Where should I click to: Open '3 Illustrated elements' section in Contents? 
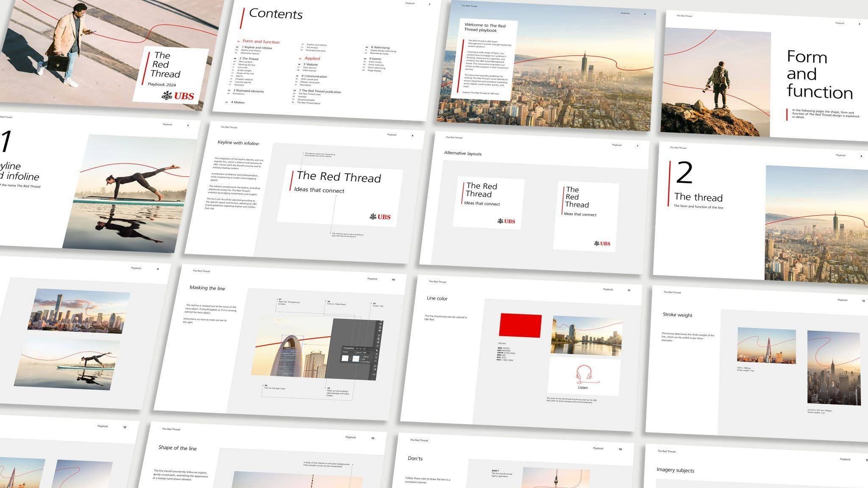point(248,91)
